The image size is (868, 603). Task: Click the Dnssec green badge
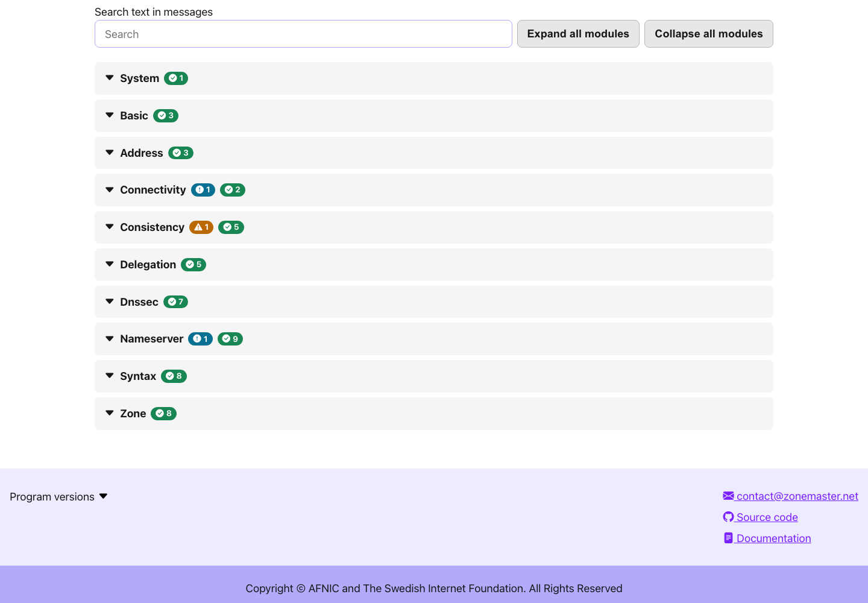click(175, 302)
